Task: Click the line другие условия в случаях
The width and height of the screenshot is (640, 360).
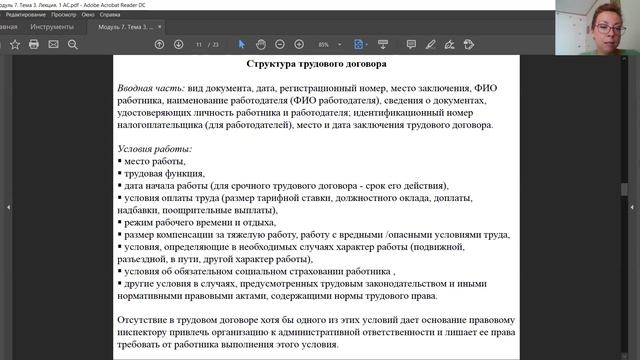Action: point(302,290)
